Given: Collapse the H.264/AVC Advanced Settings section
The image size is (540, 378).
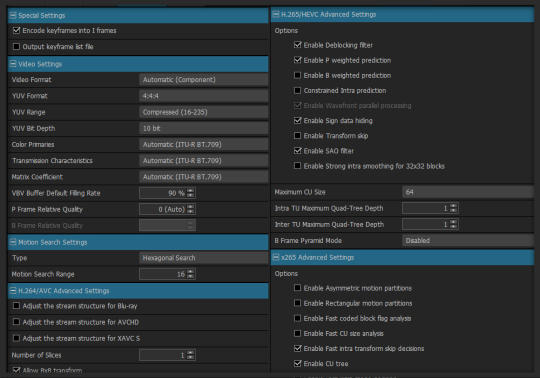Looking at the screenshot, I should [13, 291].
